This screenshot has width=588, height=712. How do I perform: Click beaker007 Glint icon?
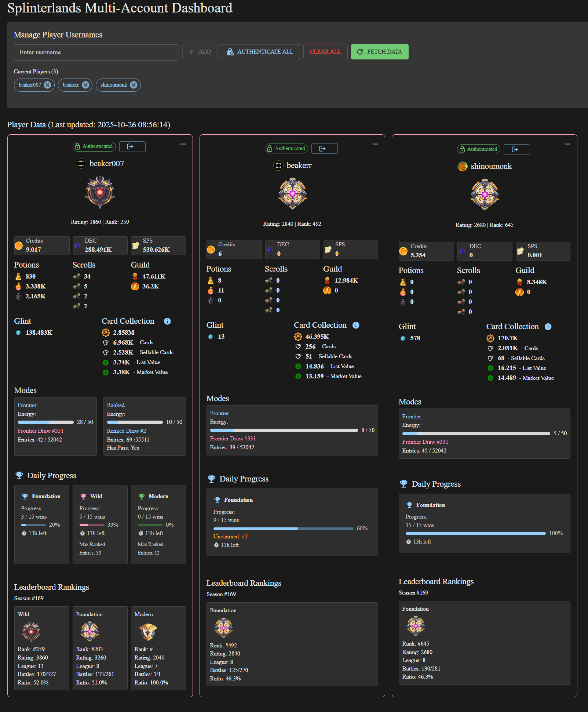18,333
